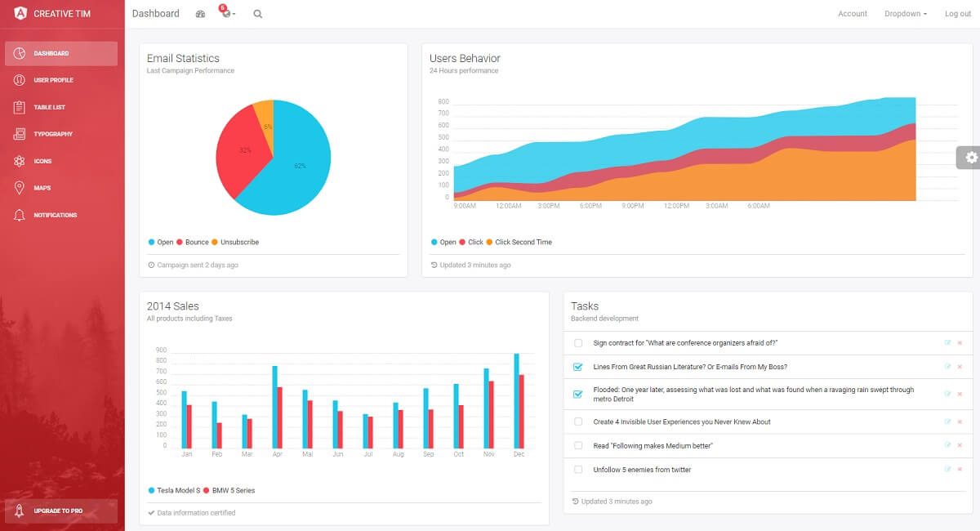Navigate to Typography page
The image size is (980, 531).
[61, 134]
